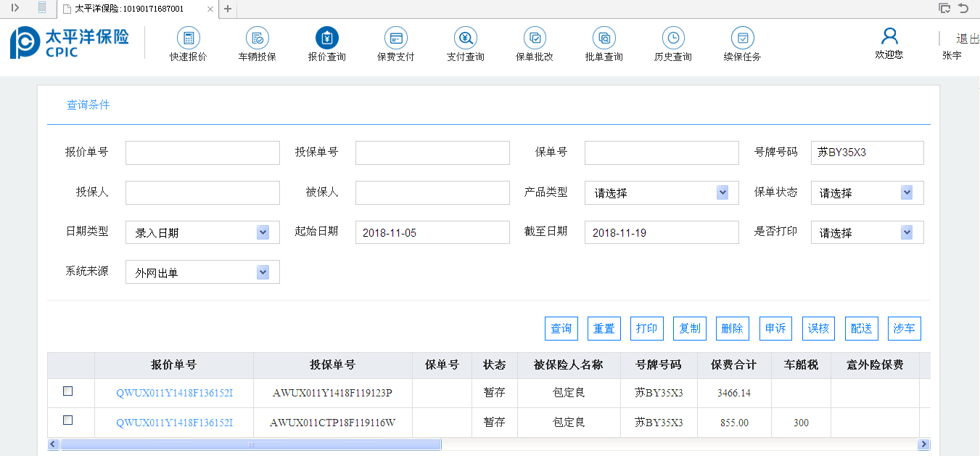Open the 快速报价 quick quote icon

pyautogui.click(x=188, y=38)
